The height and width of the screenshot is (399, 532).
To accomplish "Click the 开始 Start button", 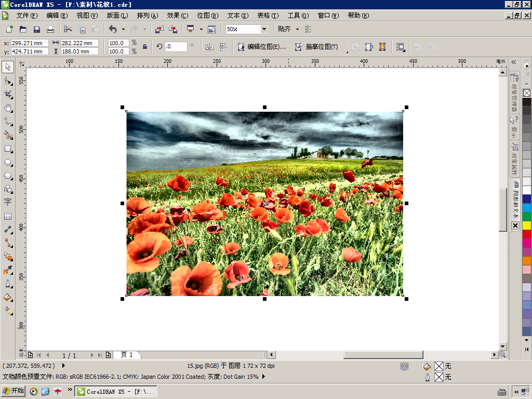I will coord(14,391).
